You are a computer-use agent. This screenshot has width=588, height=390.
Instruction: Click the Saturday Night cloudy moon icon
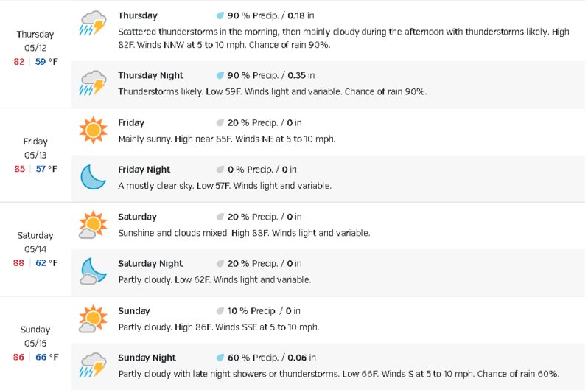pos(93,271)
